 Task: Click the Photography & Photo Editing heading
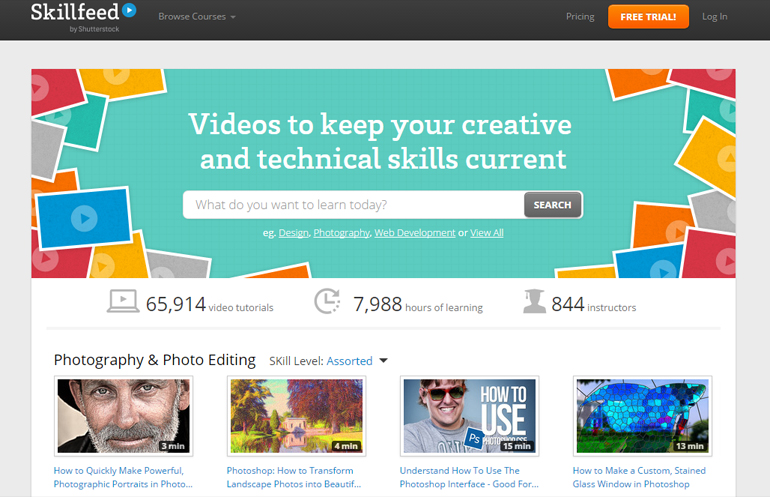(155, 360)
